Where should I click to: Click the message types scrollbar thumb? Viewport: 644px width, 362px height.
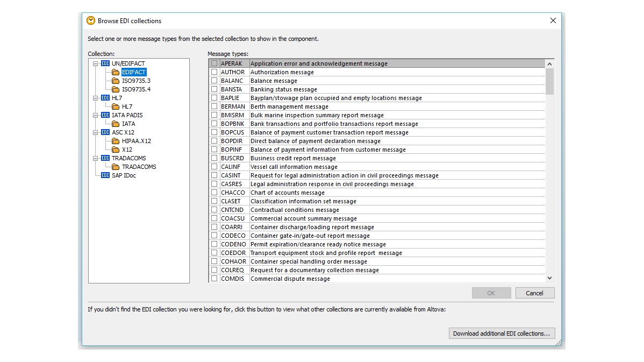(x=549, y=81)
